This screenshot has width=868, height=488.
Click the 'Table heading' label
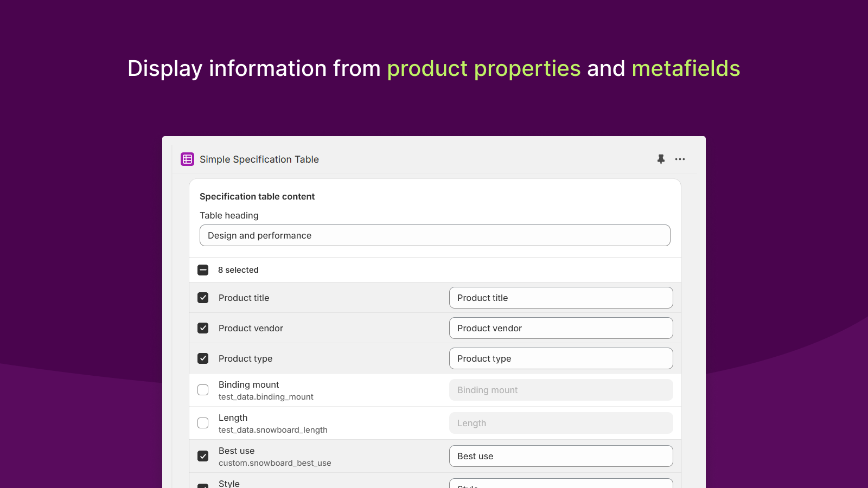[x=229, y=215]
